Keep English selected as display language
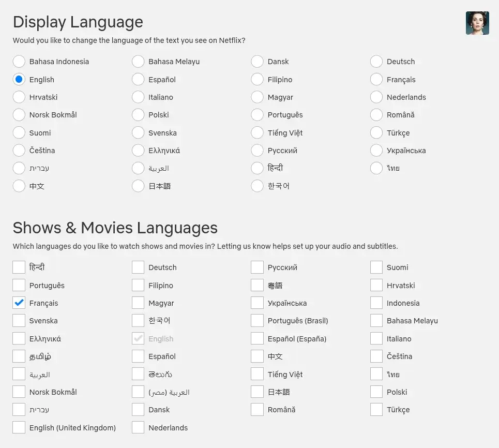Image resolution: width=499 pixels, height=448 pixels. click(x=19, y=79)
